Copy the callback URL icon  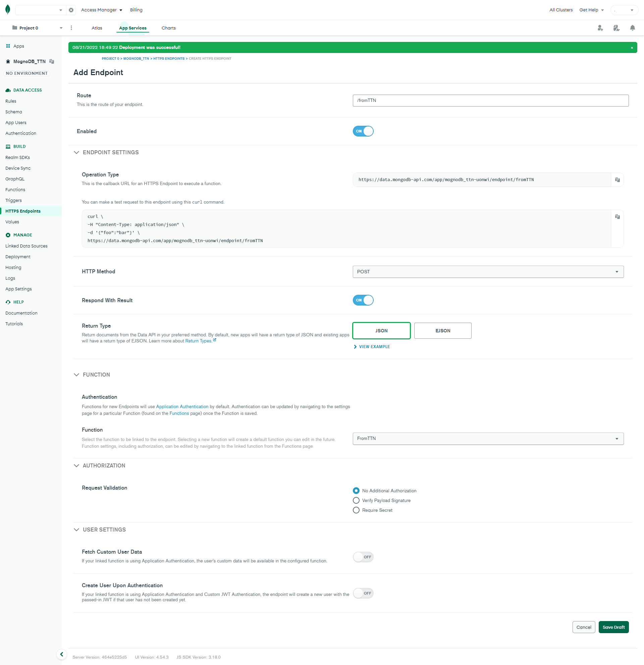617,180
